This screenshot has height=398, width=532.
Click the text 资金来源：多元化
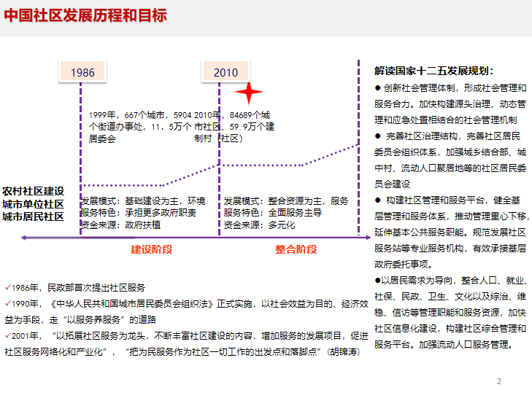pyautogui.click(x=259, y=225)
